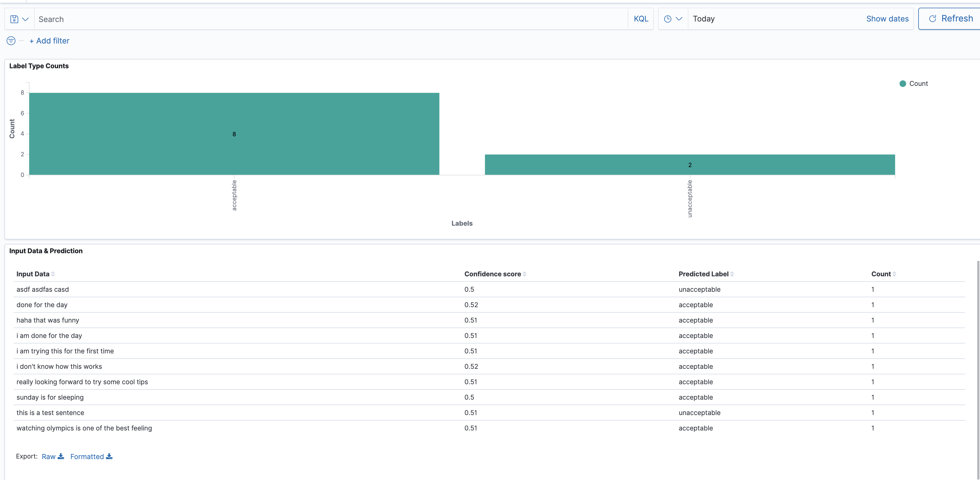This screenshot has width=980, height=480.
Task: Switch query language via KQL
Action: 641,19
